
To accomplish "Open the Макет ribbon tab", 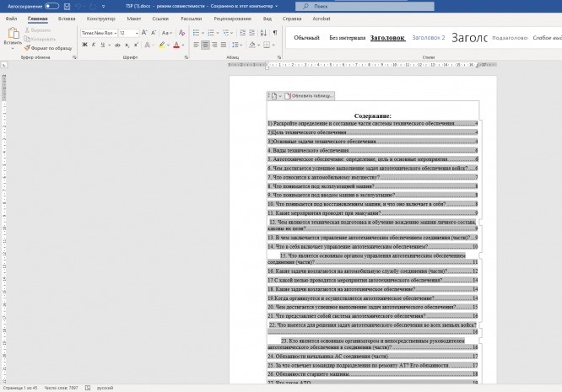I will click(133, 19).
